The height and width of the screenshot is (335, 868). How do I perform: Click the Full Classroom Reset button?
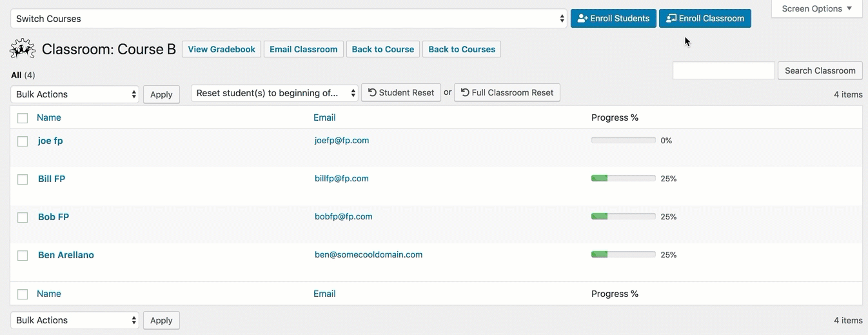[x=508, y=92]
